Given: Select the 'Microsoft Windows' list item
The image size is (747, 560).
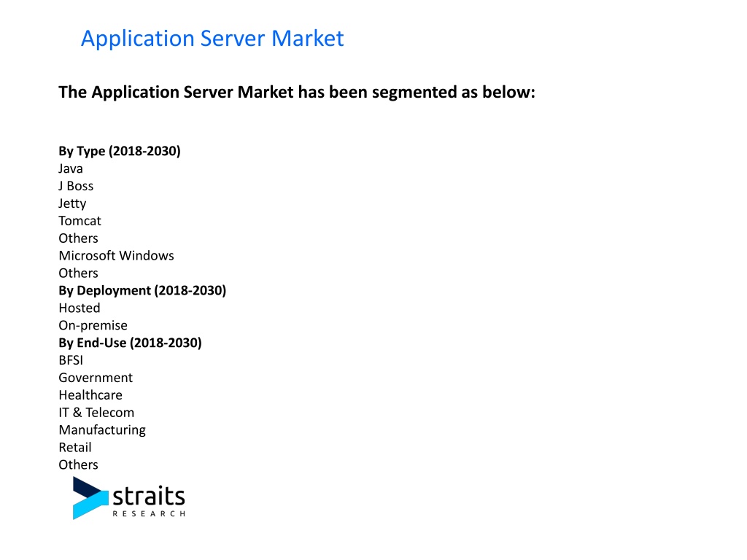Looking at the screenshot, I should [116, 256].
